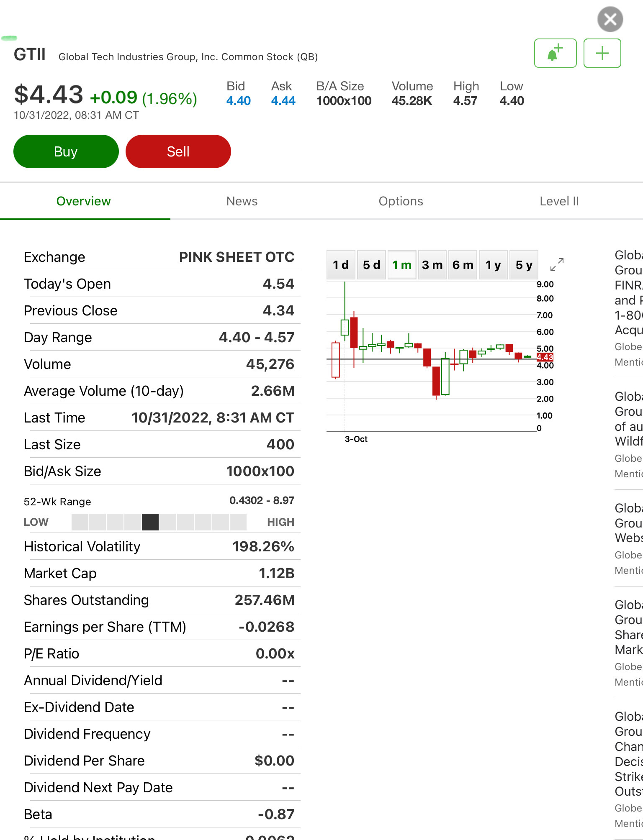Select the 3 m chart range

point(432,265)
